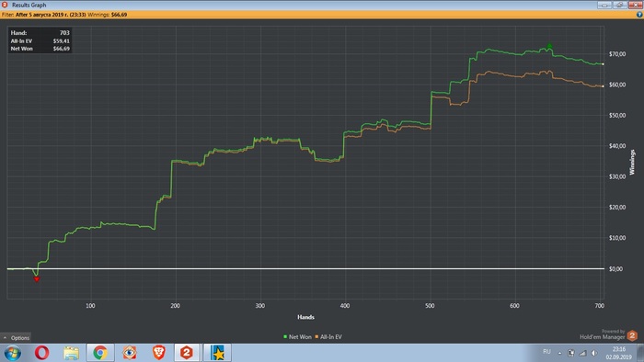The image size is (644, 362).
Task: Click the $70,00 y-axis label
Action: (617, 53)
